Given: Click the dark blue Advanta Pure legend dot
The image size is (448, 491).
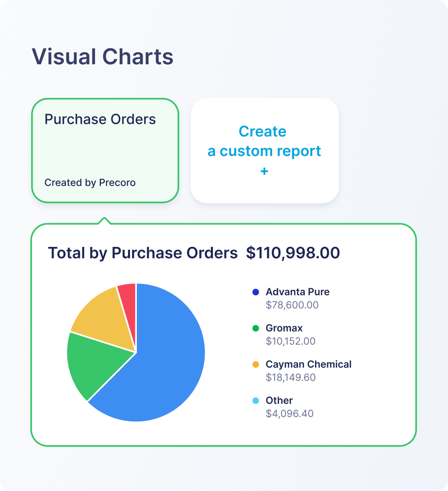Looking at the screenshot, I should 256,292.
